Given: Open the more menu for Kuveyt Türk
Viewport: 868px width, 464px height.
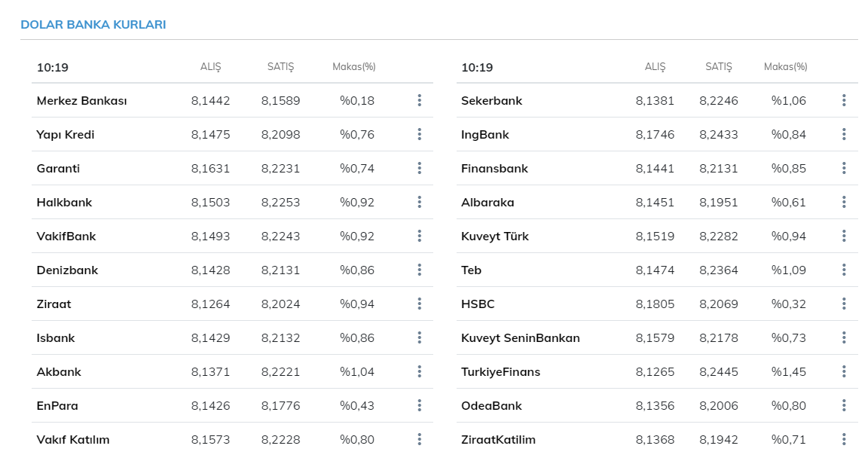Looking at the screenshot, I should (x=844, y=236).
